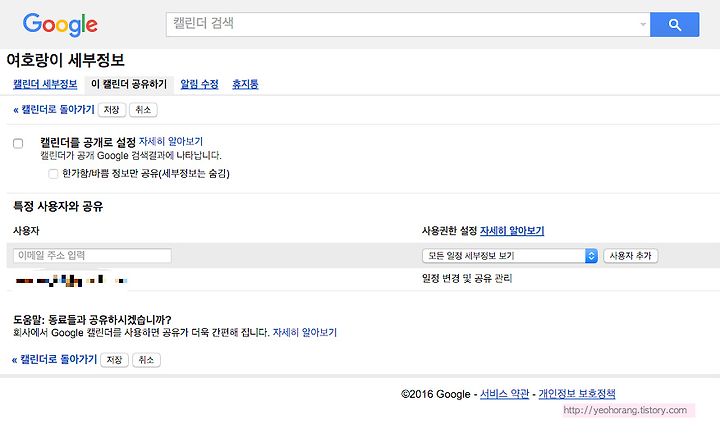Open 자세히 알아보기 next to 사용권한 설정
This screenshot has width=720, height=433.
(x=512, y=231)
